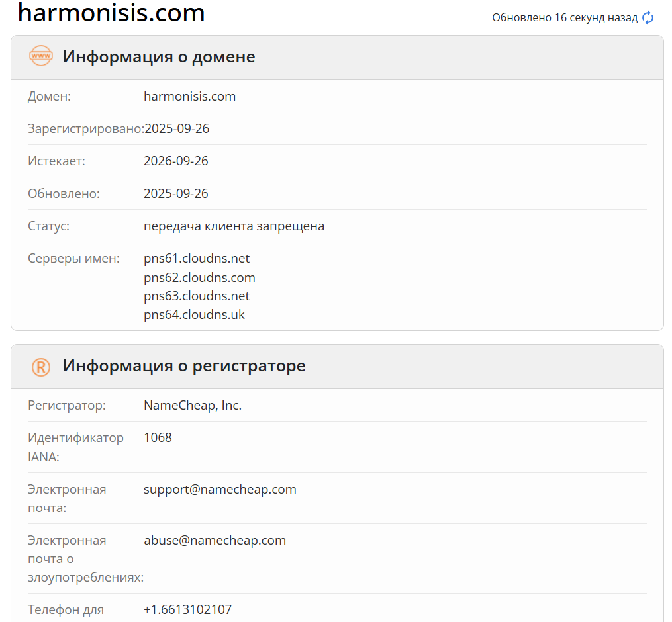Image resolution: width=672 pixels, height=622 pixels.
Task: Click the harmonisis.com page title
Action: (111, 13)
